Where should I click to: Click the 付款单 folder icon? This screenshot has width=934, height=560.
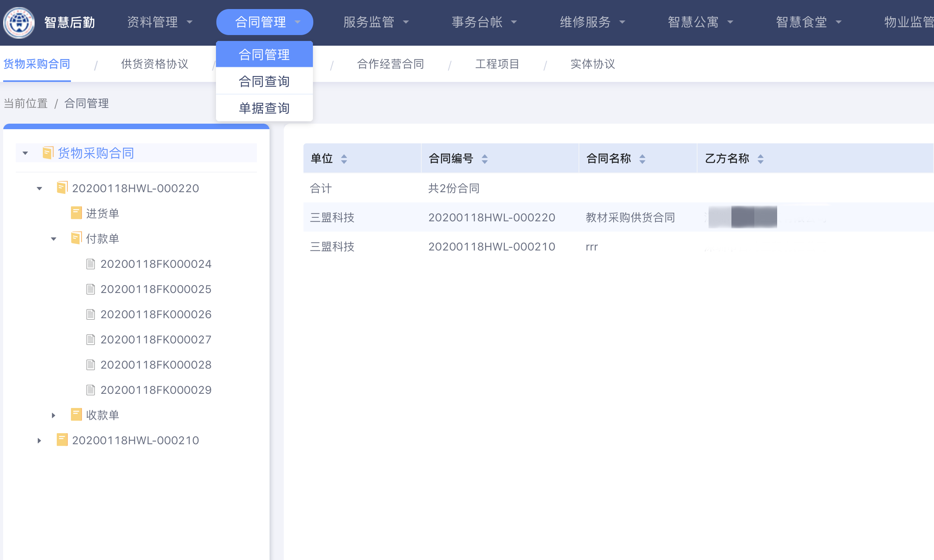coord(76,238)
